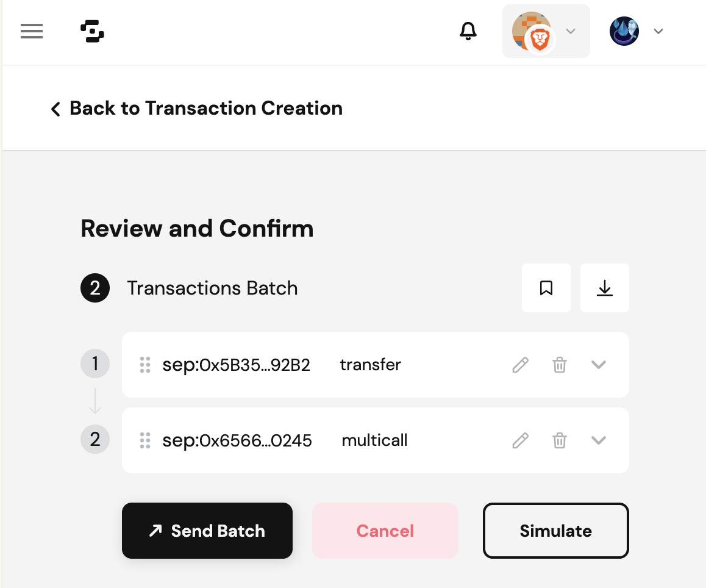Expand the transfer transaction details
This screenshot has height=588, width=706.
[599, 365]
